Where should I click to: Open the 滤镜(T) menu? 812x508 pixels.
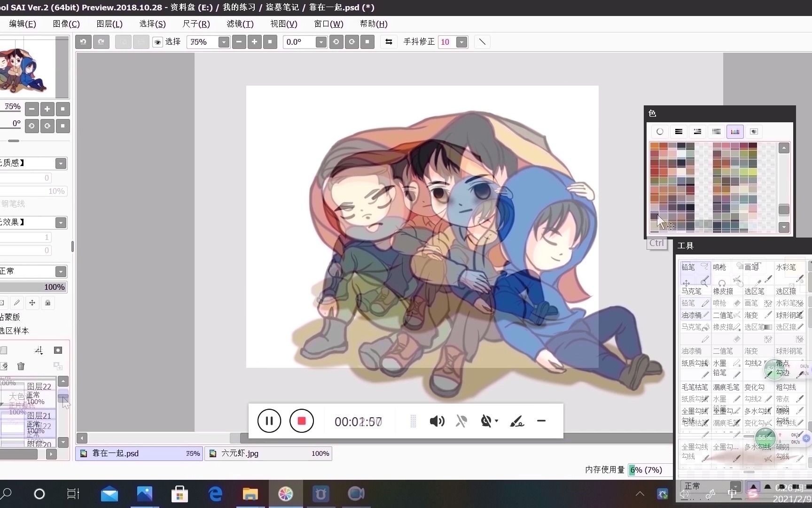tap(240, 24)
